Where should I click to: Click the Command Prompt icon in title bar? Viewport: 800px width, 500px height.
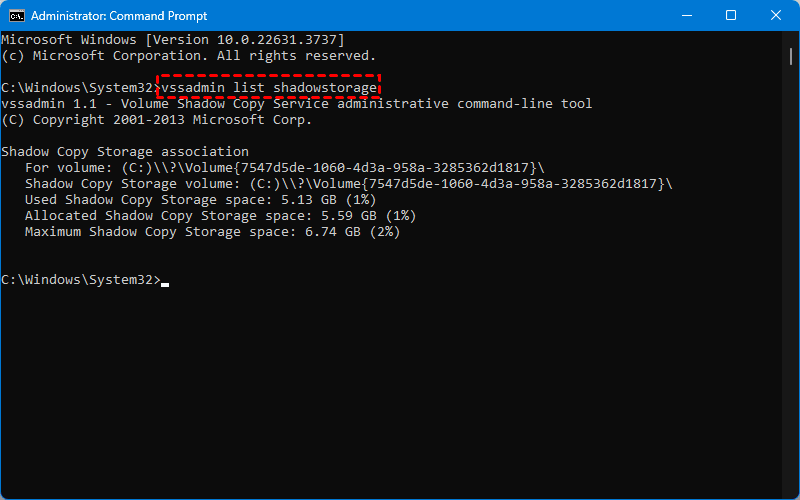click(x=17, y=16)
